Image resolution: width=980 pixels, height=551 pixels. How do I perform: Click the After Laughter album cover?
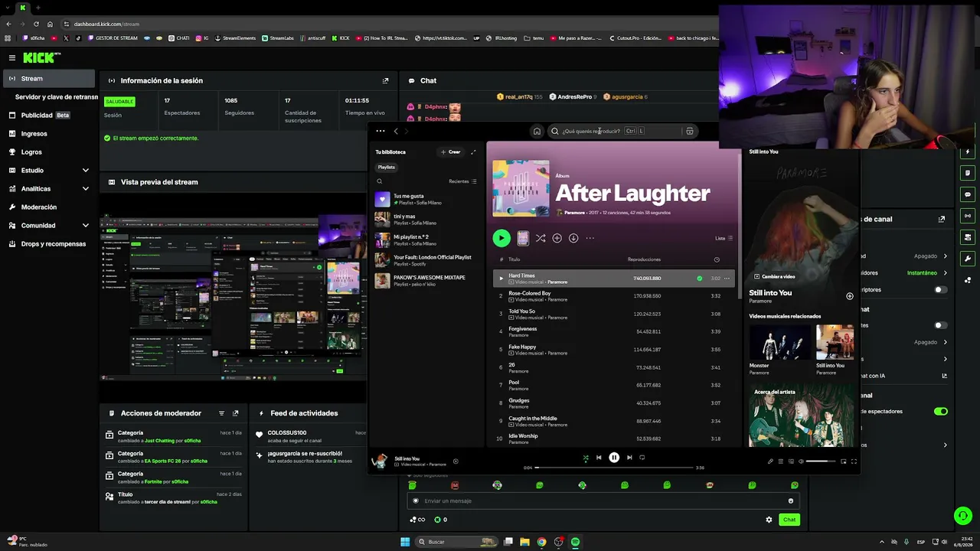coord(521,188)
